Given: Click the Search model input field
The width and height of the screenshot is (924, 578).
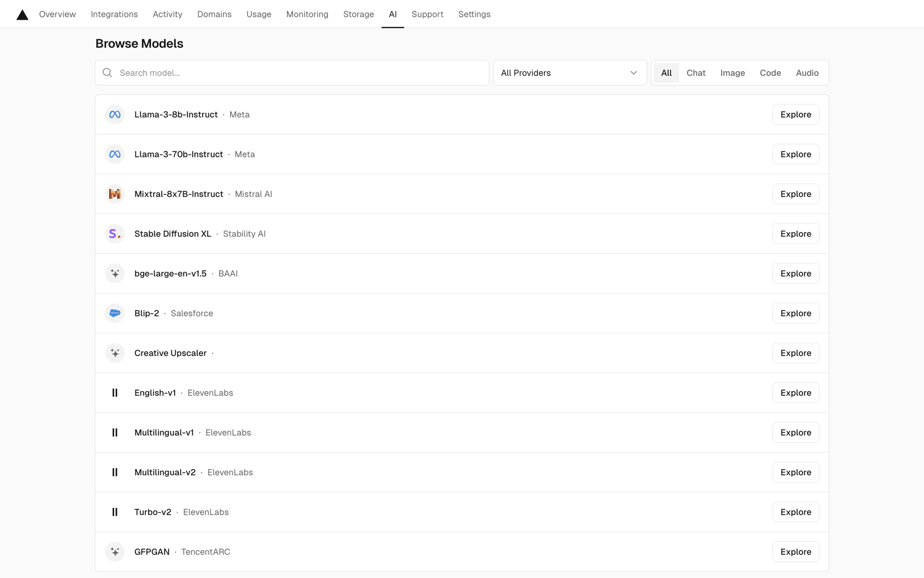Looking at the screenshot, I should coord(292,73).
